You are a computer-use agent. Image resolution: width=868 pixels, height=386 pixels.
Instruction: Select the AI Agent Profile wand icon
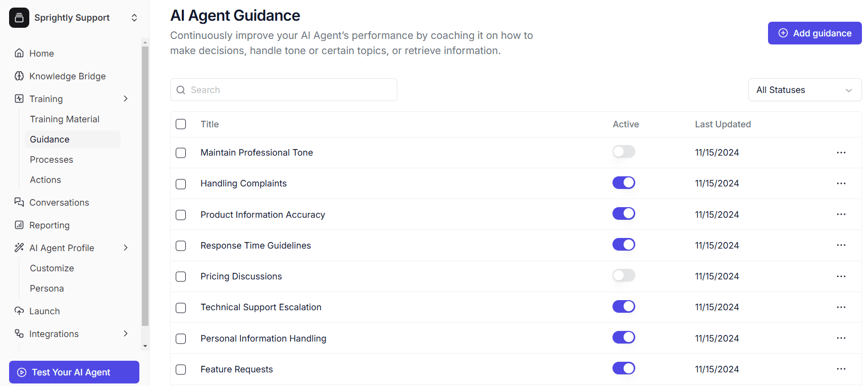tap(19, 248)
